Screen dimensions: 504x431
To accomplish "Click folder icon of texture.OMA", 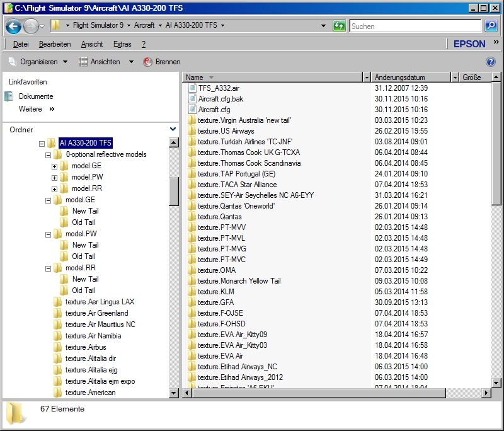I will 192,270.
